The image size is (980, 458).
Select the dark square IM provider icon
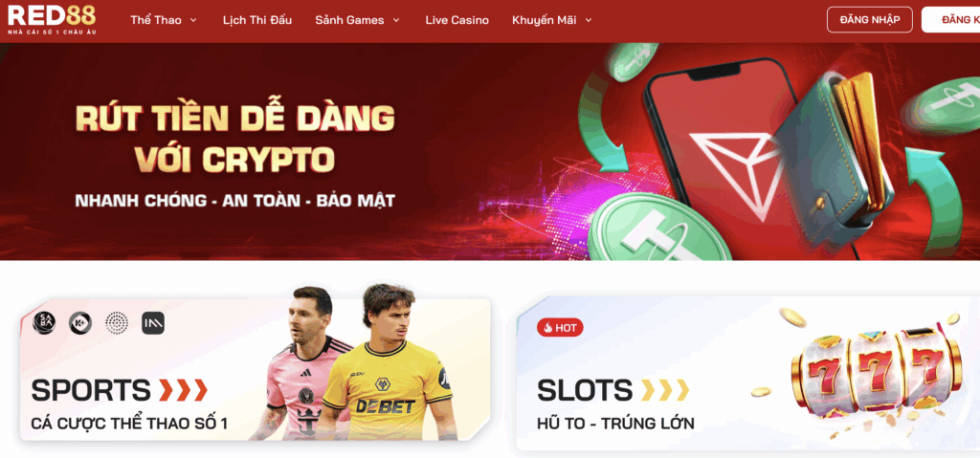(x=153, y=322)
